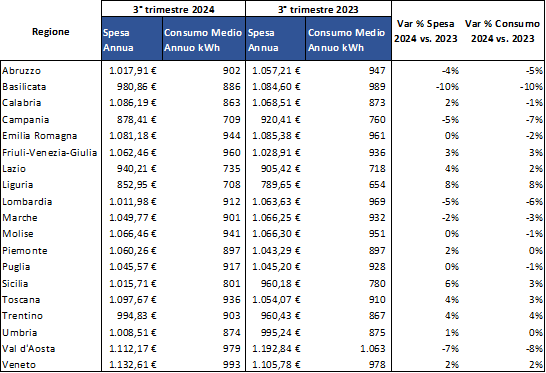Screen dimensions: 546x373
Task: Click Trentino's 2023 spesa 960,43 €
Action: pos(281,316)
